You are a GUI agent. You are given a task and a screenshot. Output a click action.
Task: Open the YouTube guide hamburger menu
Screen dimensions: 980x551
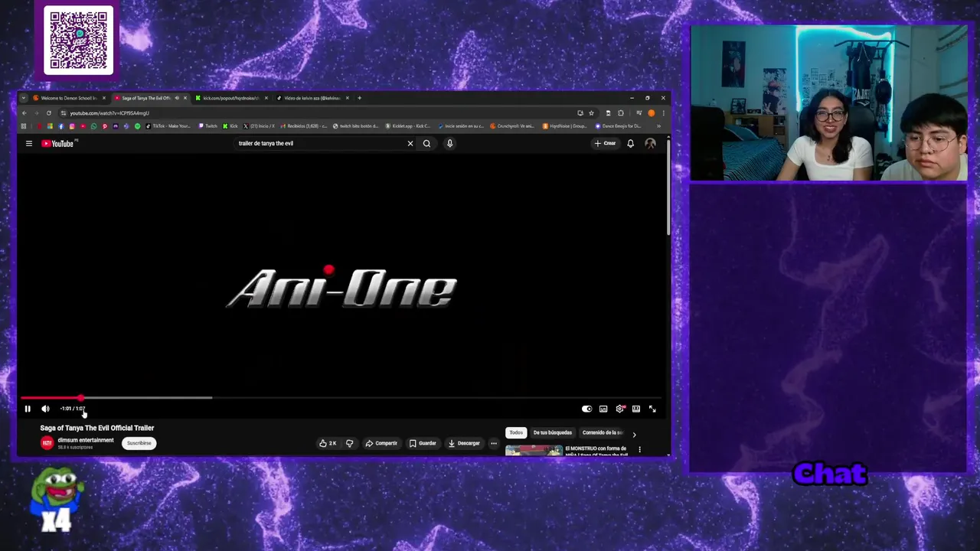[x=29, y=143]
